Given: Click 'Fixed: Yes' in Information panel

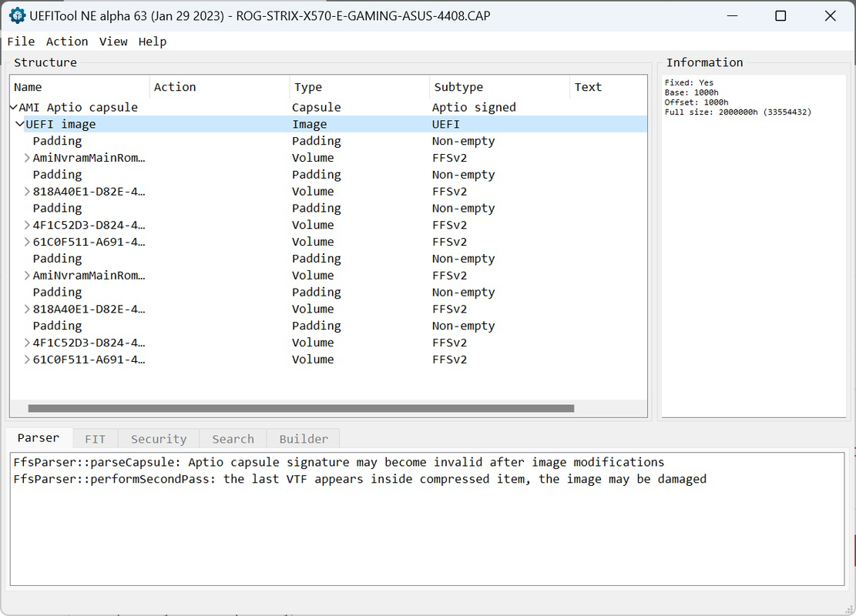Looking at the screenshot, I should point(689,83).
